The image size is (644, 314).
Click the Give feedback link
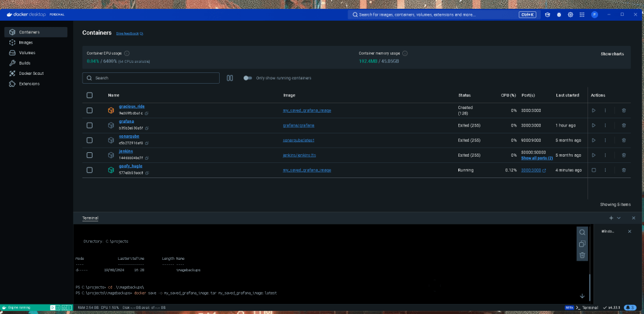tap(130, 33)
